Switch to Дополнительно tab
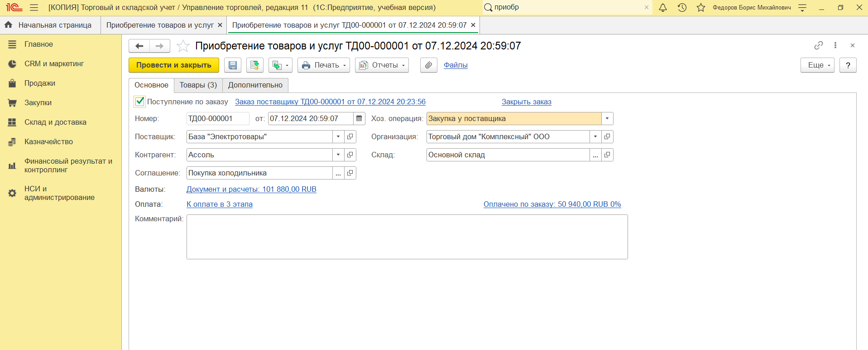Image resolution: width=868 pixels, height=350 pixels. pyautogui.click(x=255, y=85)
